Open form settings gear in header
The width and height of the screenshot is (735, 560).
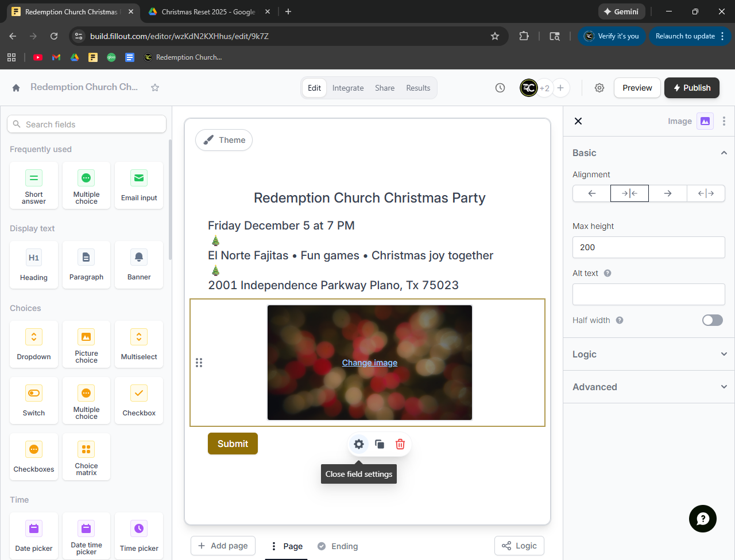coord(599,88)
